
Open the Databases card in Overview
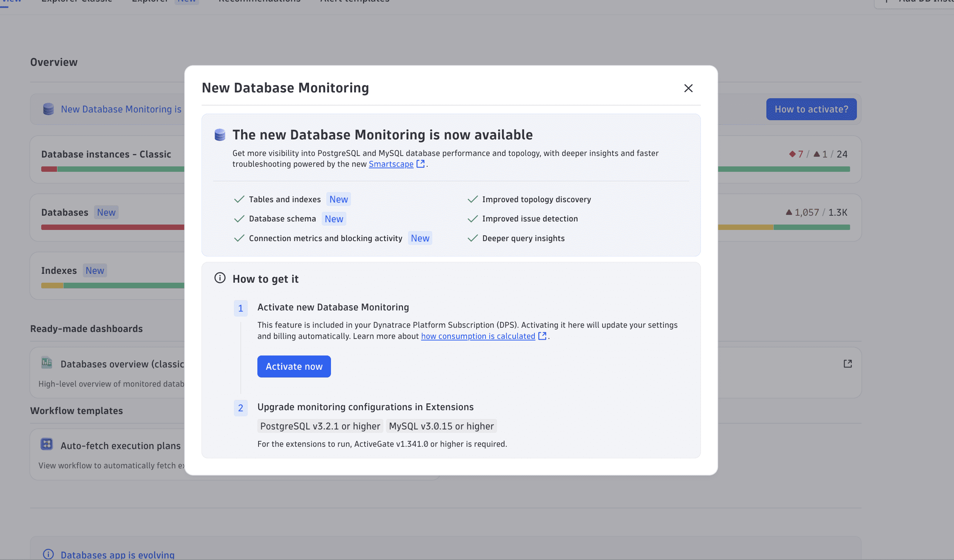tap(107, 218)
